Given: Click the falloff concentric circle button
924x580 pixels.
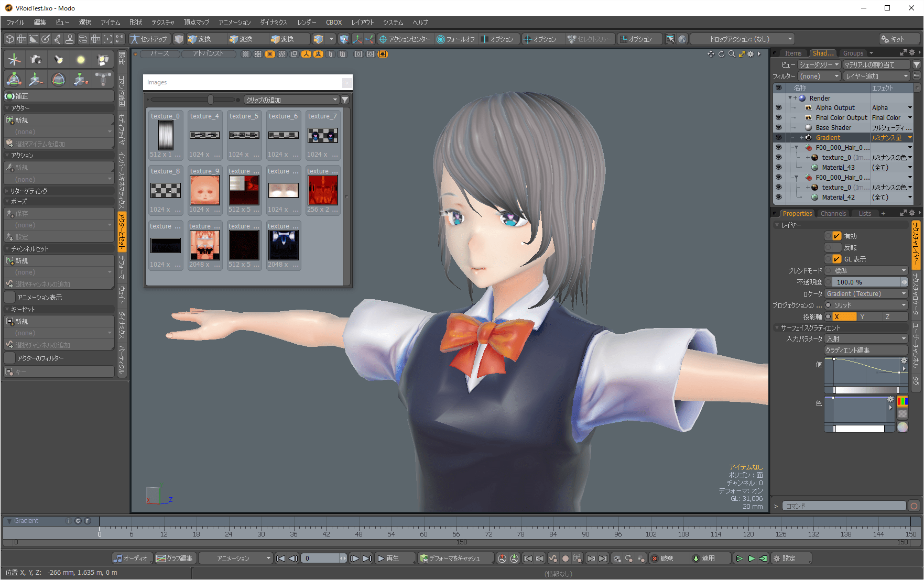Looking at the screenshot, I should pyautogui.click(x=456, y=39).
